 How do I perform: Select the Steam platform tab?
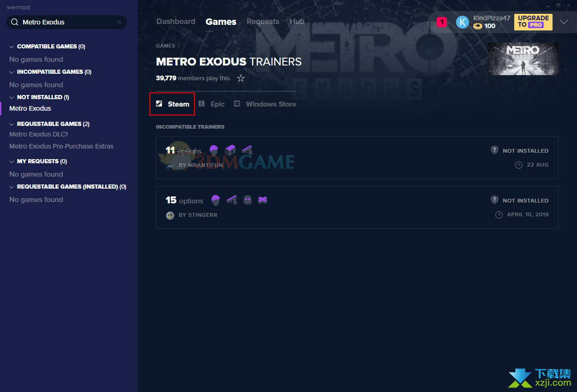[172, 104]
